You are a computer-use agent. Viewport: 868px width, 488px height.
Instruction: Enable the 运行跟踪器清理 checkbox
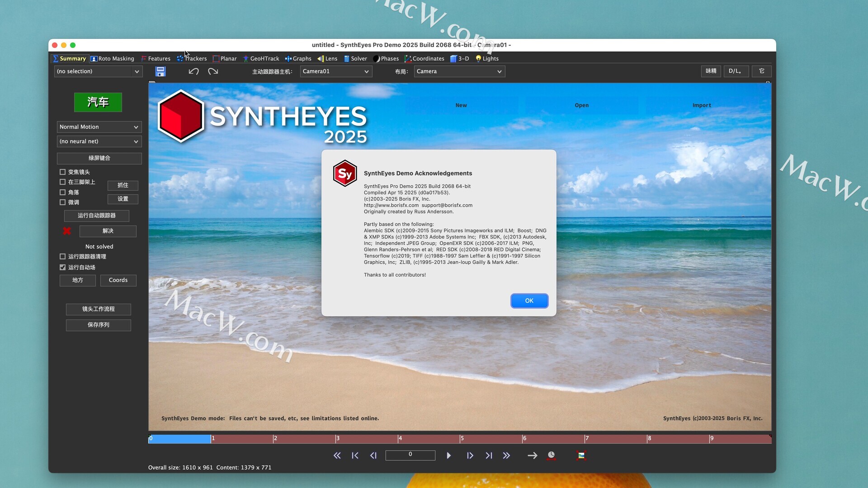click(63, 257)
